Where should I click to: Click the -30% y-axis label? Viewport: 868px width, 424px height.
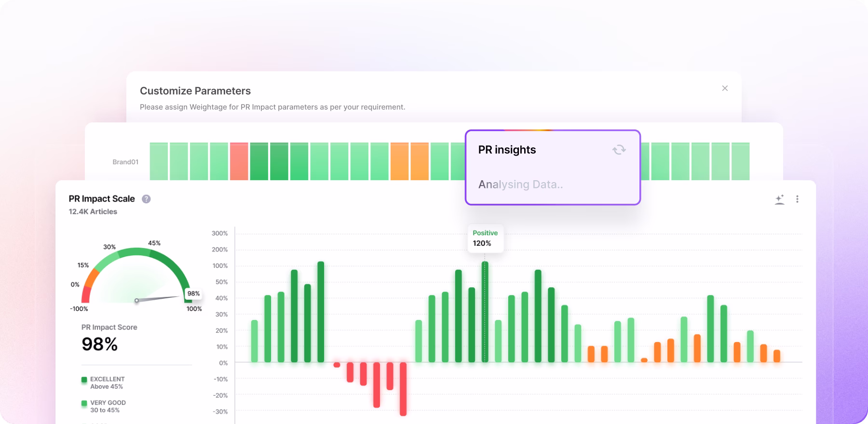click(x=220, y=411)
